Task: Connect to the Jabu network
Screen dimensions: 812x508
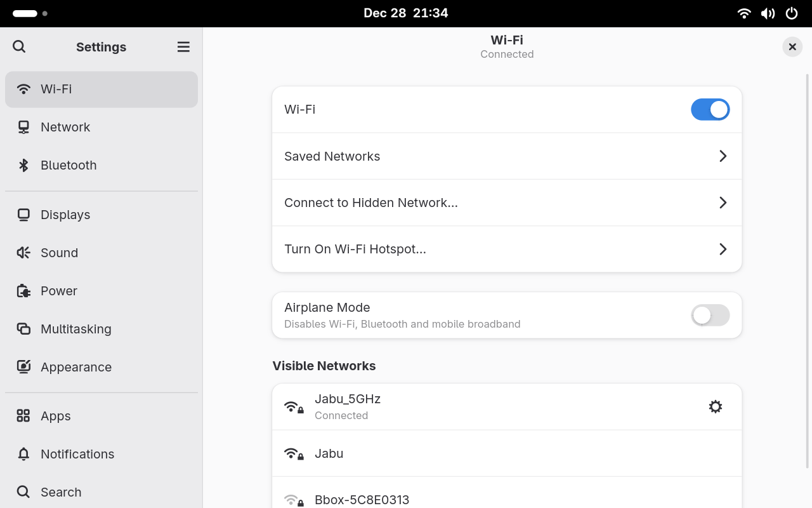Action: (329, 453)
